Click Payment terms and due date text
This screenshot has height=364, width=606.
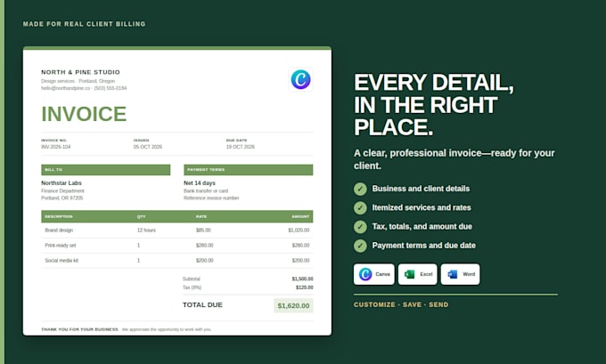[x=424, y=246]
